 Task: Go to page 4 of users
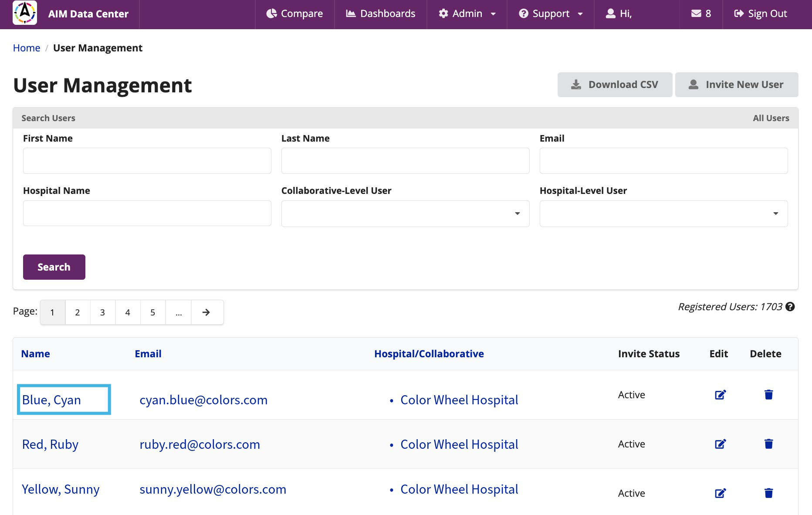128,312
